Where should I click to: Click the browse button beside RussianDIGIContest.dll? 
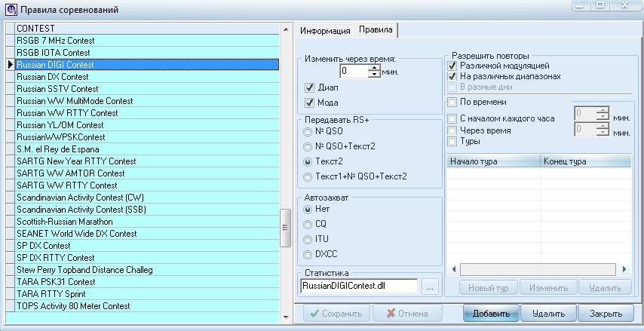[x=430, y=287]
